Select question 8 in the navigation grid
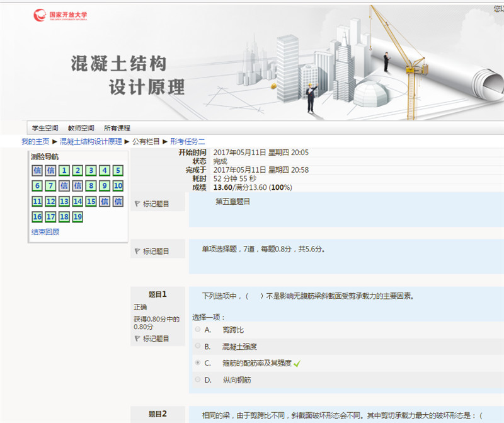 click(x=91, y=186)
